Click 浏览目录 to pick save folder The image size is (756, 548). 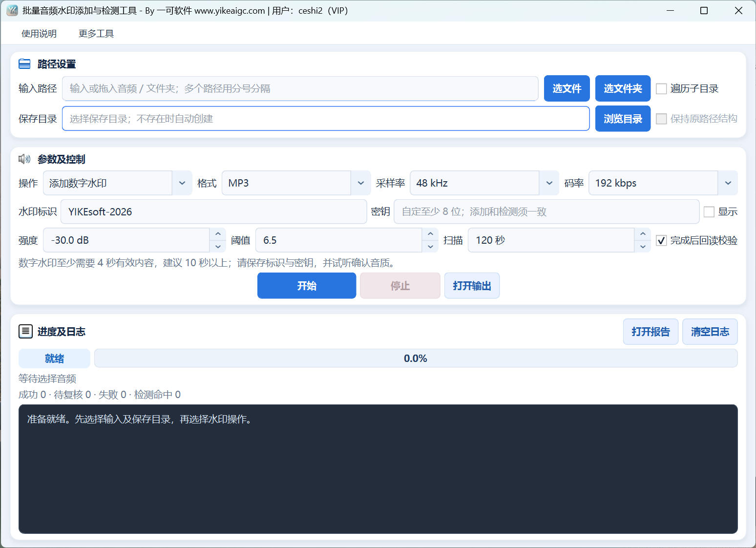[623, 119]
